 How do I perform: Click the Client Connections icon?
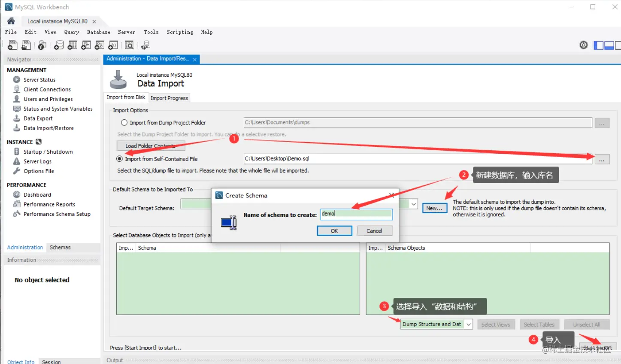(x=17, y=89)
